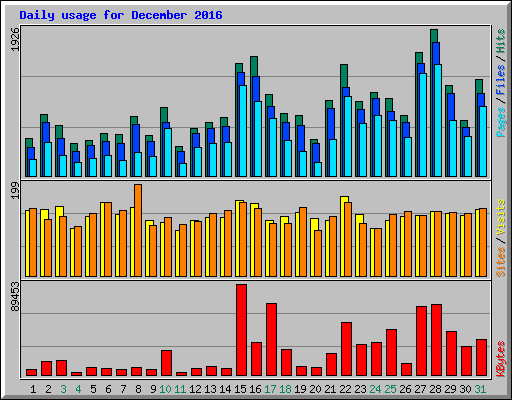Click the 199 axis value label
This screenshot has height=400, width=512.
pyautogui.click(x=15, y=191)
